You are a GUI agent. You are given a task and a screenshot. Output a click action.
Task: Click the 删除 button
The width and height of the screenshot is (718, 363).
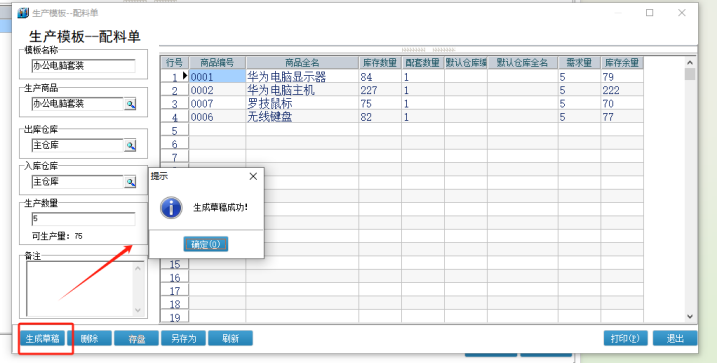(x=90, y=339)
